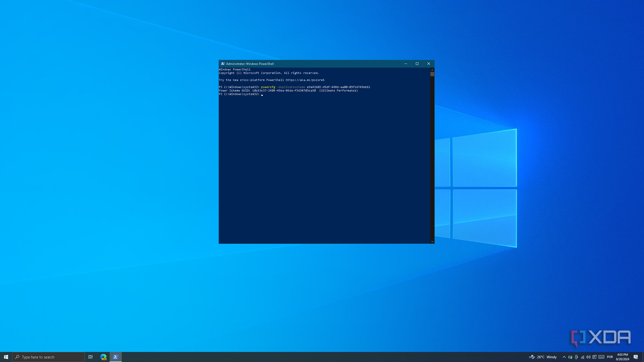Open network settings via the Wi-Fi tray icon
This screenshot has height=362, width=644.
tap(582, 357)
